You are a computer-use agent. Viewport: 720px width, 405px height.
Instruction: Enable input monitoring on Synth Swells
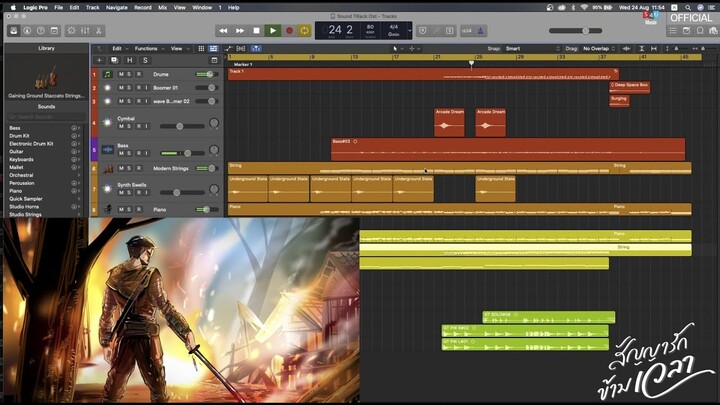147,192
